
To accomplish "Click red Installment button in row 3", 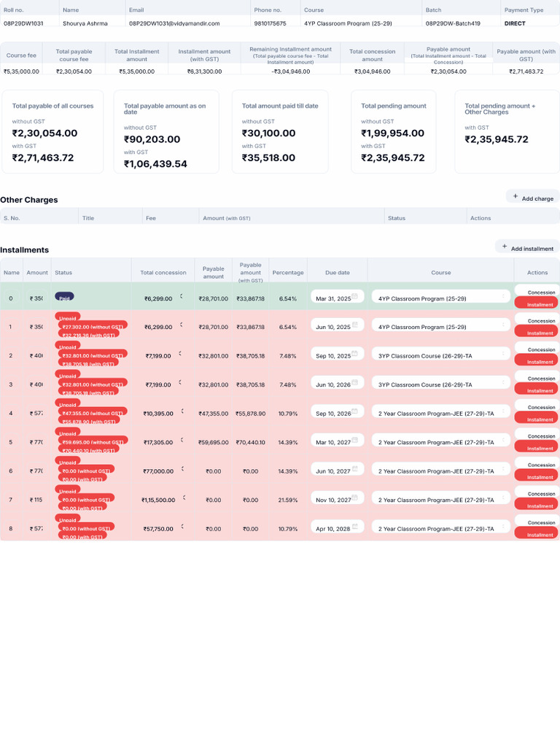I will pos(537,390).
